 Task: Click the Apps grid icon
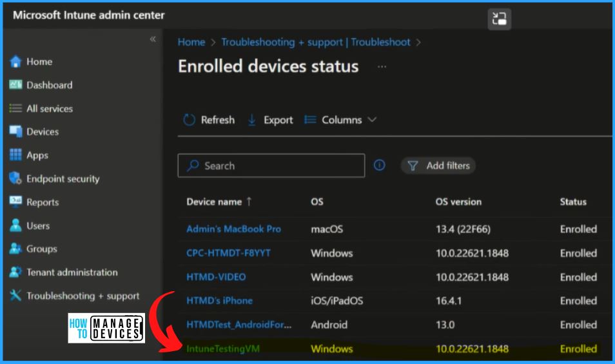click(x=15, y=155)
